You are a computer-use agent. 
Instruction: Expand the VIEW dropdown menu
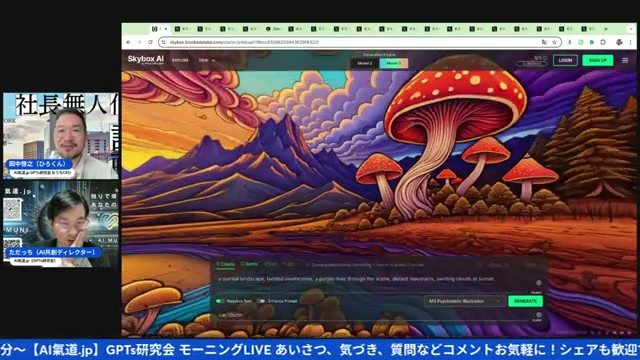(x=207, y=60)
